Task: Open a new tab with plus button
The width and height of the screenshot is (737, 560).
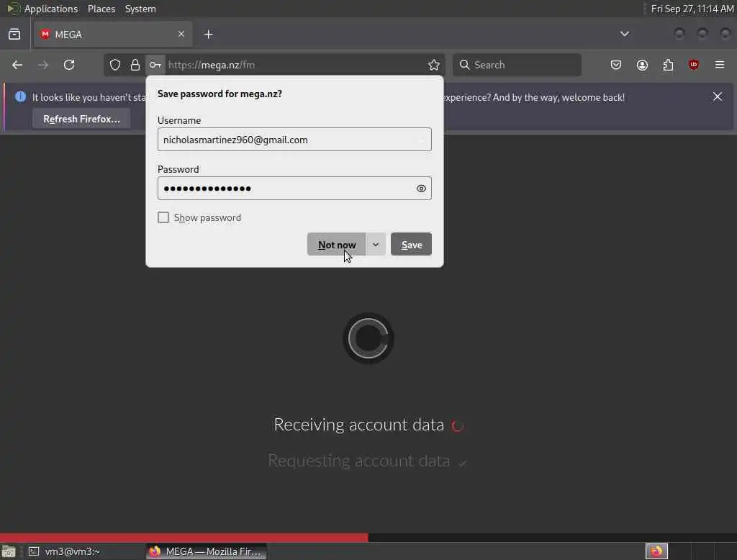Action: point(209,35)
